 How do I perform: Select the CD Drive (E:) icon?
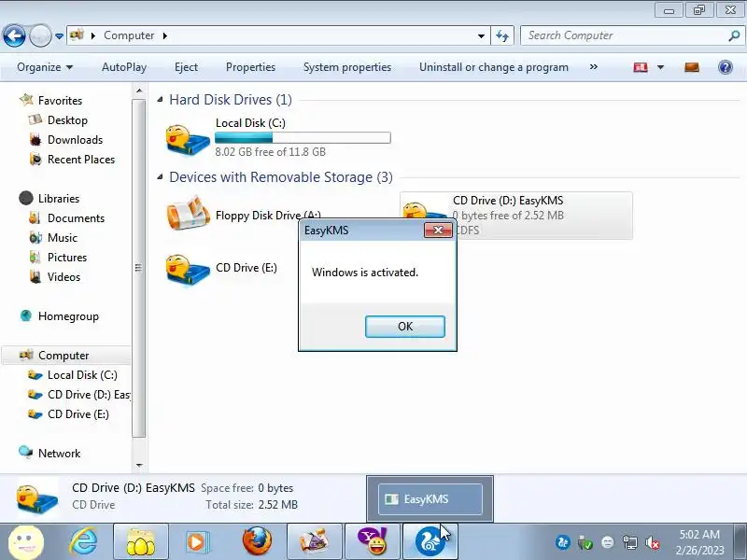[x=188, y=269]
